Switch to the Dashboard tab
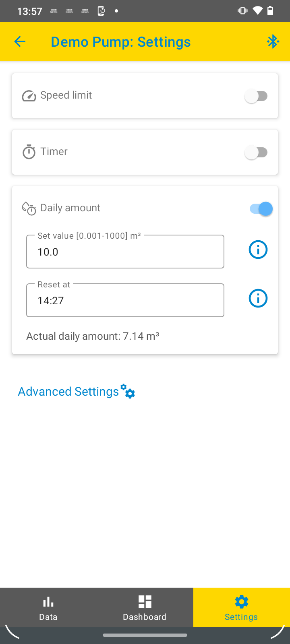The height and width of the screenshot is (644, 290). tap(145, 607)
